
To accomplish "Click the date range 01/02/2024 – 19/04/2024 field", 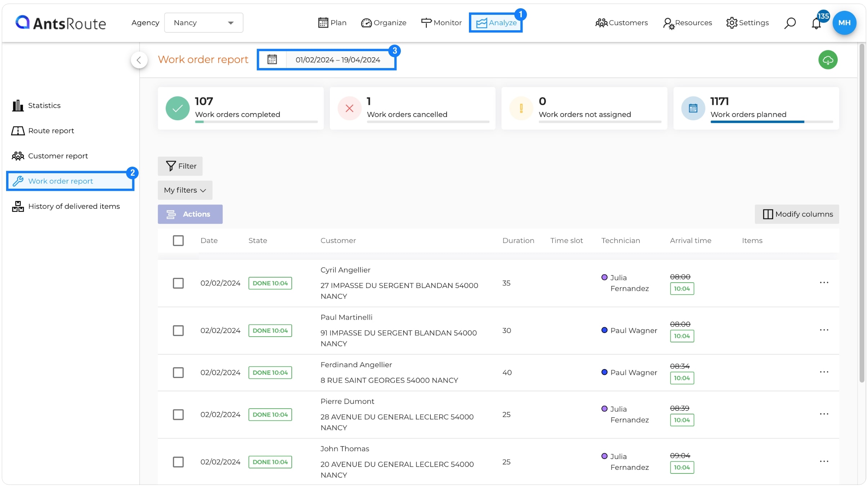I will coord(338,60).
